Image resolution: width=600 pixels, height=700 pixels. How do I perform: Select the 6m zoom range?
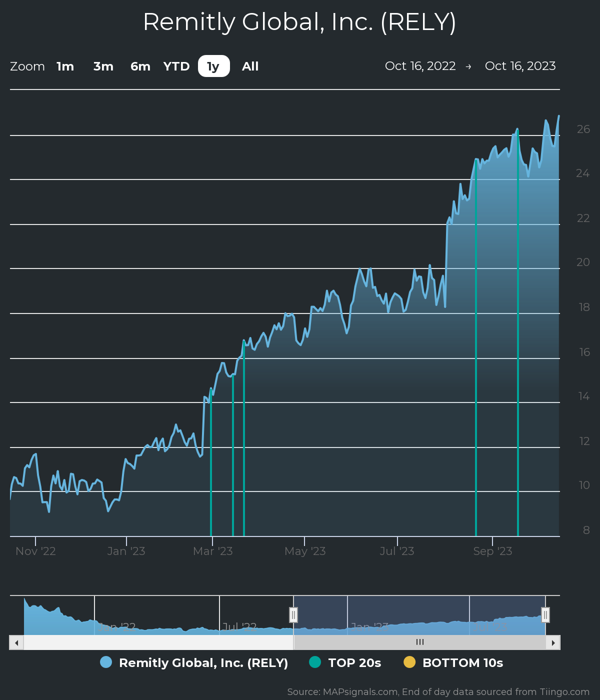tap(140, 66)
